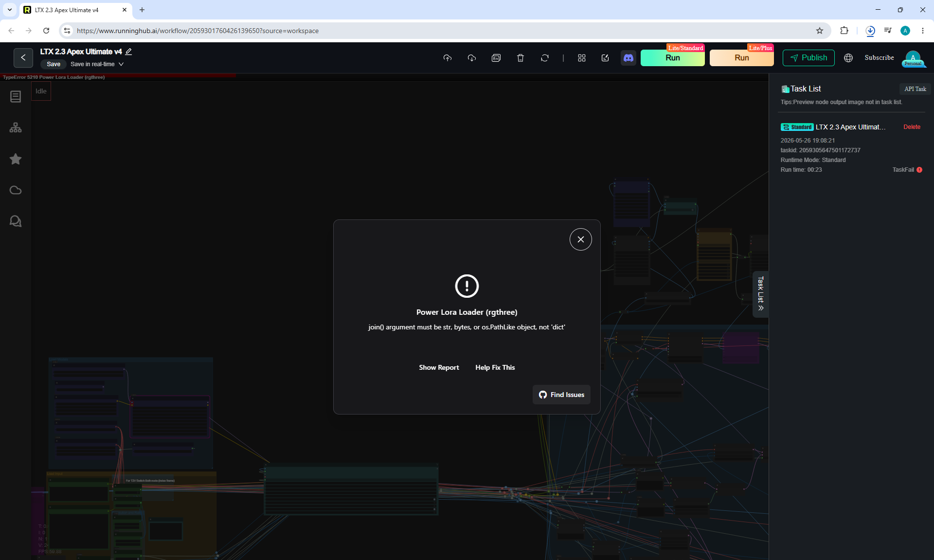Toggle the En translation icon
Screen dimensions: 934x560
tap(496, 58)
